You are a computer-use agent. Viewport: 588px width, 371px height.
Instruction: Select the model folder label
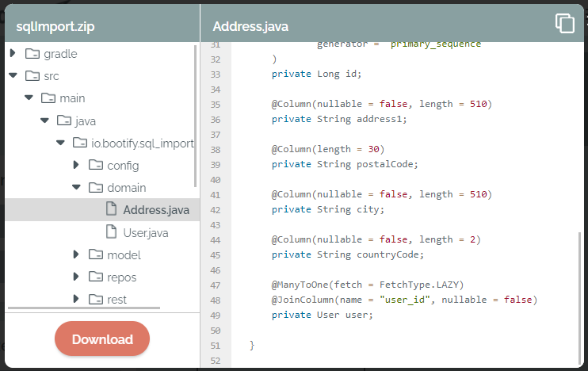(x=124, y=255)
